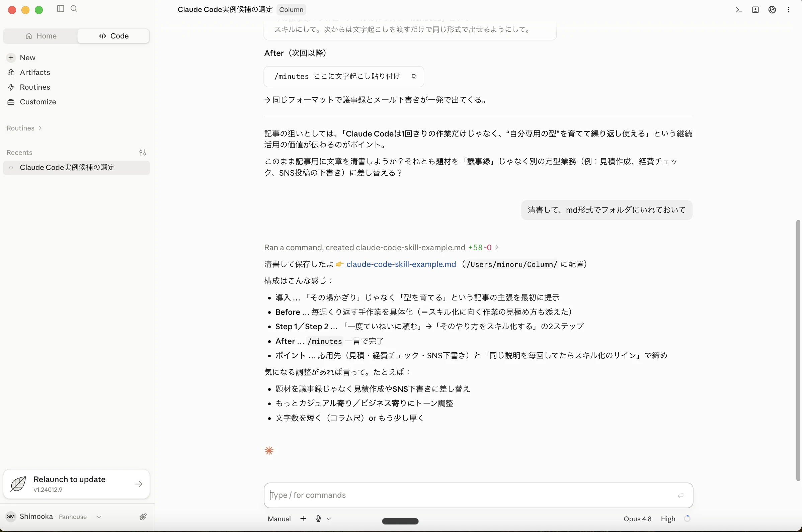This screenshot has height=532, width=802.
Task: Click the user message 清書して、md形式で bubble
Action: click(607, 210)
